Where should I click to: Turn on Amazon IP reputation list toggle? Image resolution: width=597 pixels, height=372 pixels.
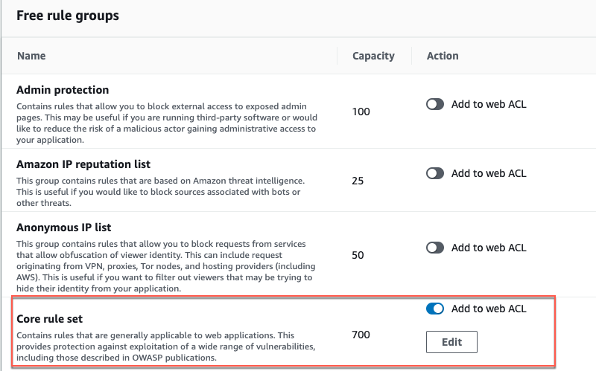[x=435, y=174]
